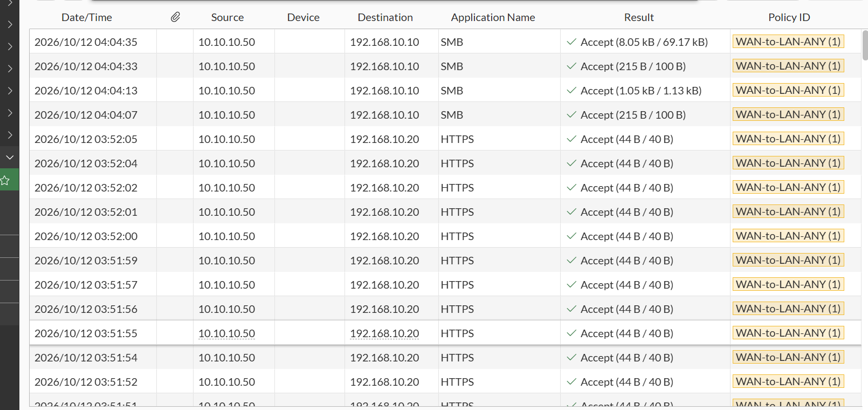
Task: Click the Device column header
Action: coord(304,17)
